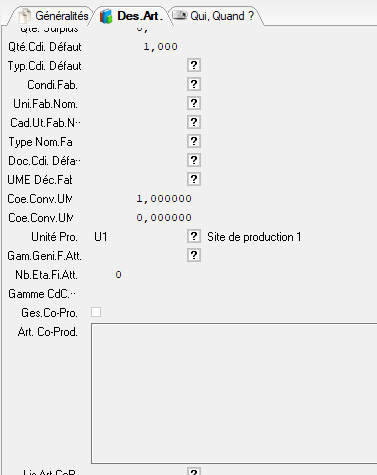
Task: Click inside the Art. Co-Prod. list box
Action: click(234, 393)
